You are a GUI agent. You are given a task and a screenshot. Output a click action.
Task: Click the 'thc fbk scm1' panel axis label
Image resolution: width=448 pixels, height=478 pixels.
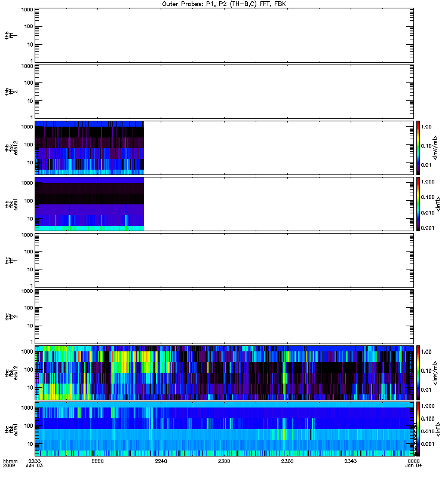pyautogui.click(x=11, y=429)
